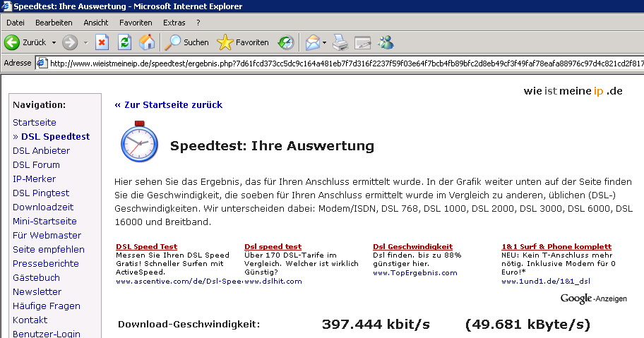Open the Datei menu

pos(16,23)
